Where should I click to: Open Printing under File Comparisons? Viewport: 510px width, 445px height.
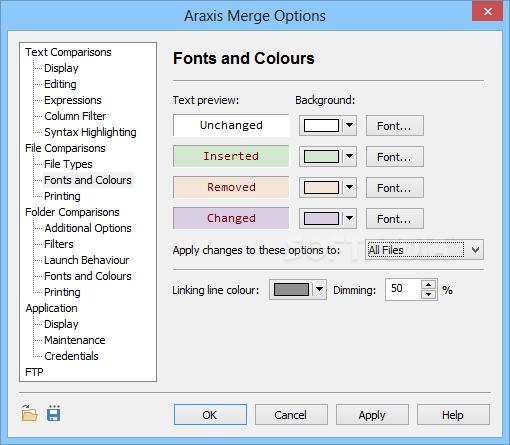click(62, 196)
